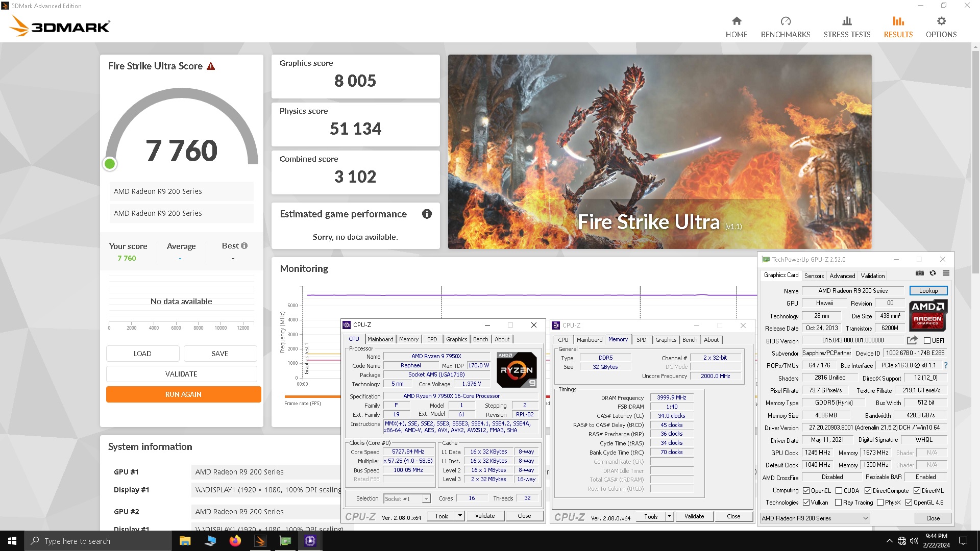The height and width of the screenshot is (551, 980).
Task: Launch Firefox from taskbar
Action: point(235,541)
